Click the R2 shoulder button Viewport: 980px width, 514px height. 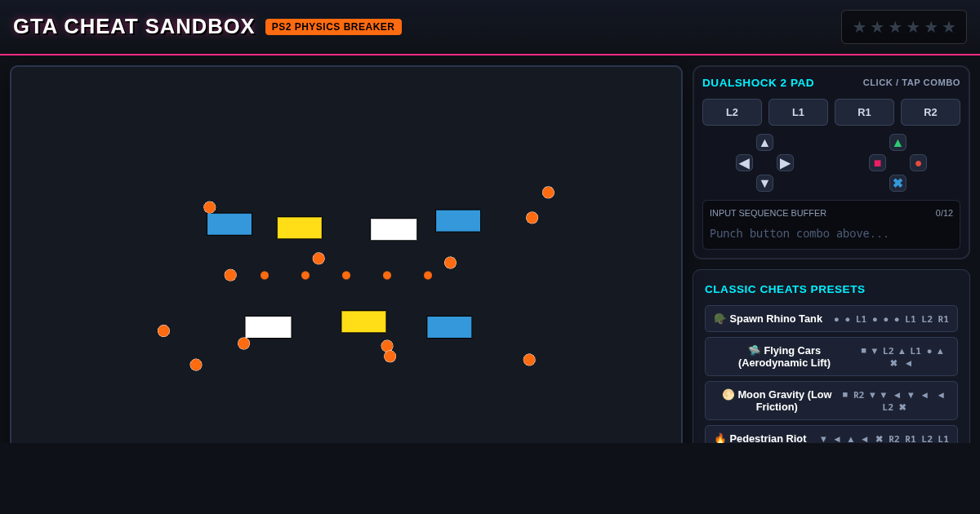click(x=930, y=113)
